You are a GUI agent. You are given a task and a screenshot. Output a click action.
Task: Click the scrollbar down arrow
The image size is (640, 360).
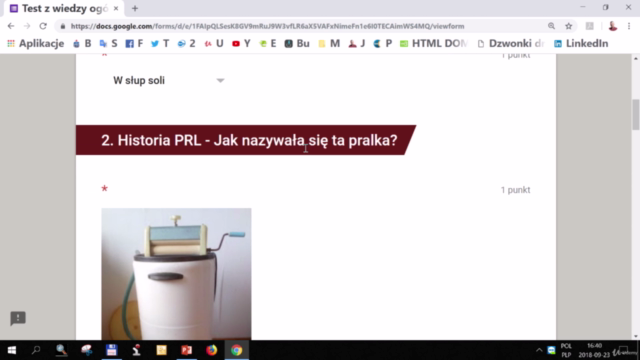pyautogui.click(x=636, y=336)
